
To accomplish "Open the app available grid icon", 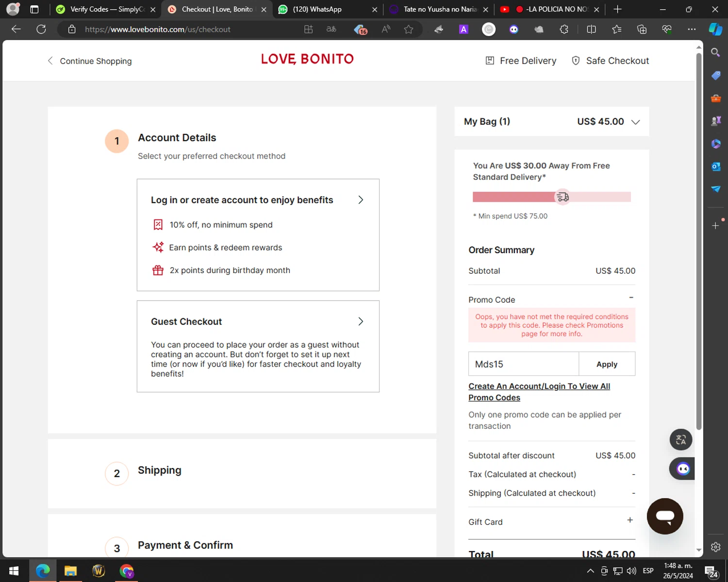I will pos(308,29).
